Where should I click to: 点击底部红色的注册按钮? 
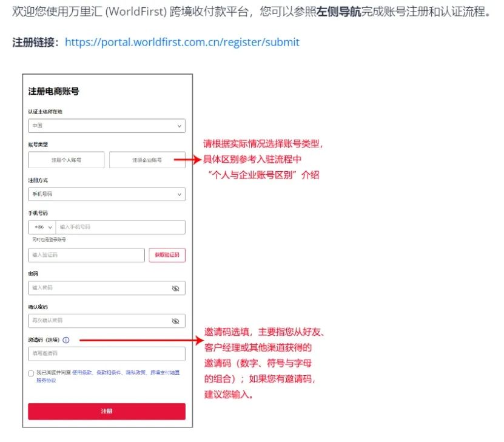[x=107, y=411]
